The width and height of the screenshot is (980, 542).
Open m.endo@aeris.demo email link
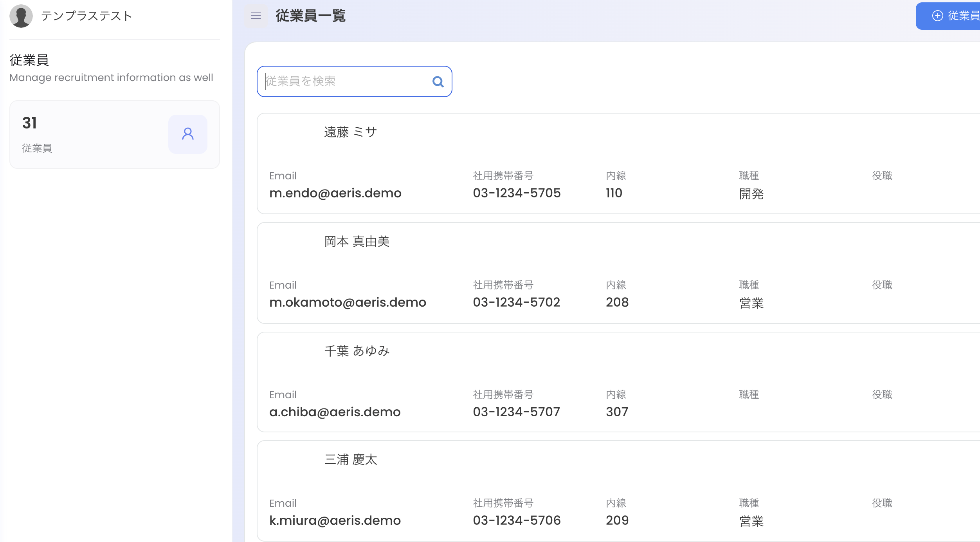[336, 193]
